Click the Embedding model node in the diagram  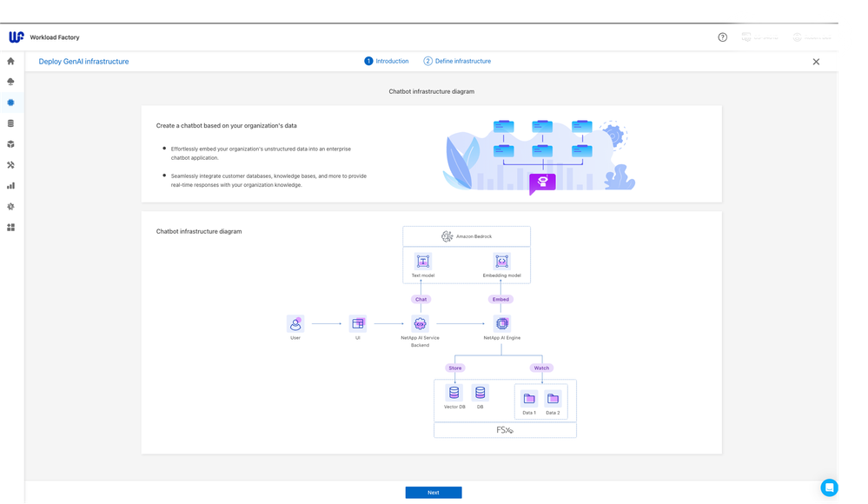(501, 262)
